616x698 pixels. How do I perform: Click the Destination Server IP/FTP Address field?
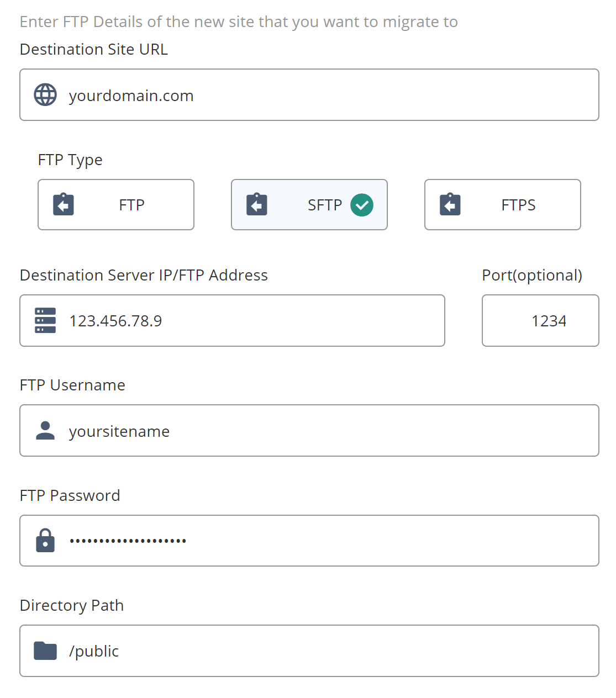click(x=232, y=320)
